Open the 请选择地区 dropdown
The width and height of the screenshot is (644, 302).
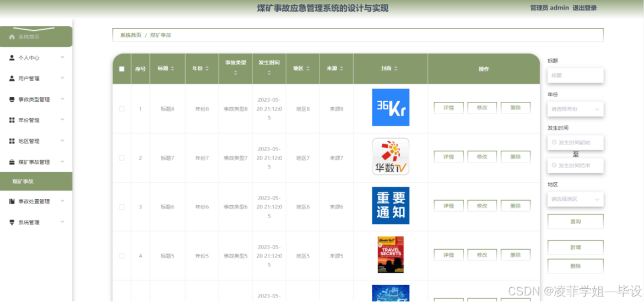[x=575, y=199]
